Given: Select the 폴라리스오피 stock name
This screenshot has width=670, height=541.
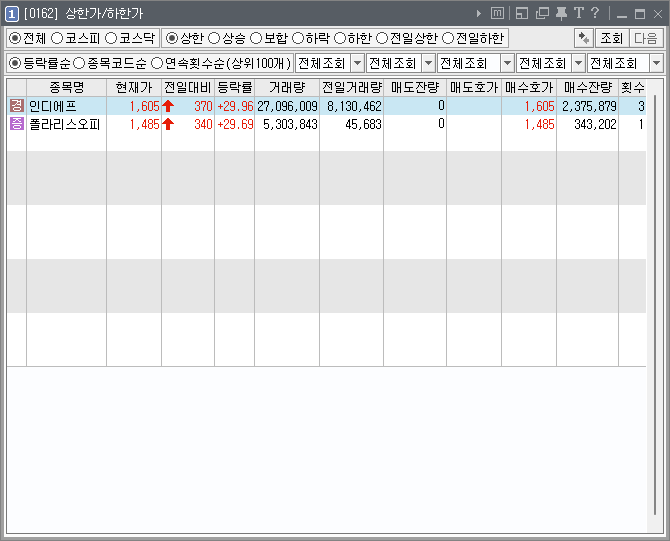Looking at the screenshot, I should 65,124.
